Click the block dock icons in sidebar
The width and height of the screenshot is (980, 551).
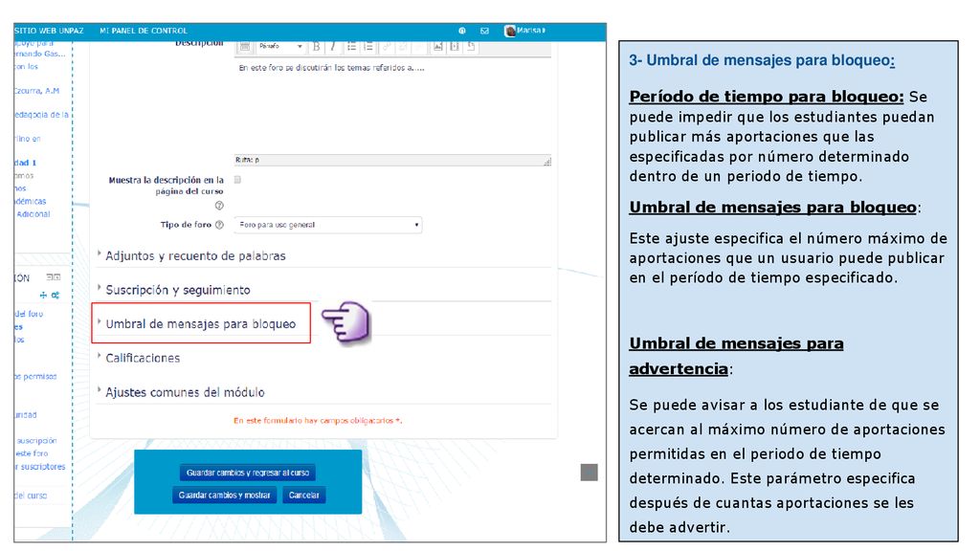point(54,277)
